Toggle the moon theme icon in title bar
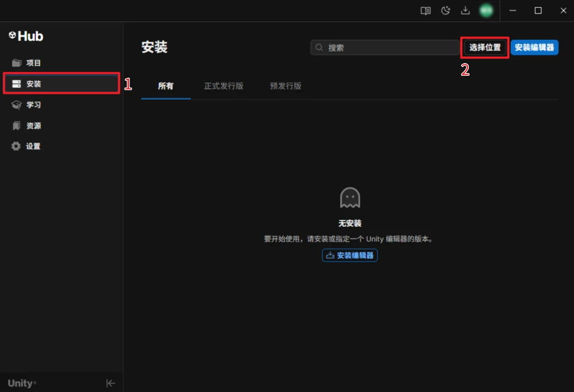 click(x=446, y=11)
